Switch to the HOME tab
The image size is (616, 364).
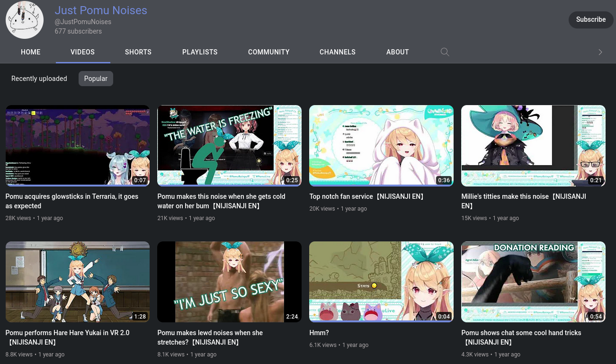(x=31, y=52)
